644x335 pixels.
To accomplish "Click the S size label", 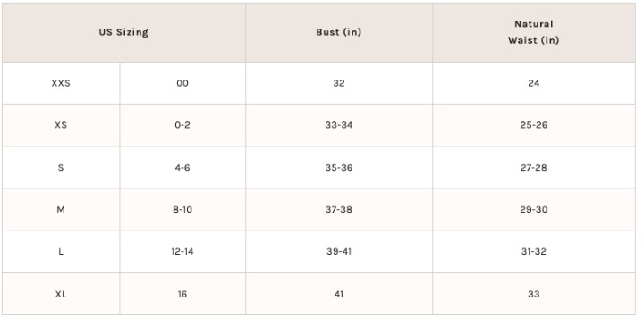I will [61, 168].
